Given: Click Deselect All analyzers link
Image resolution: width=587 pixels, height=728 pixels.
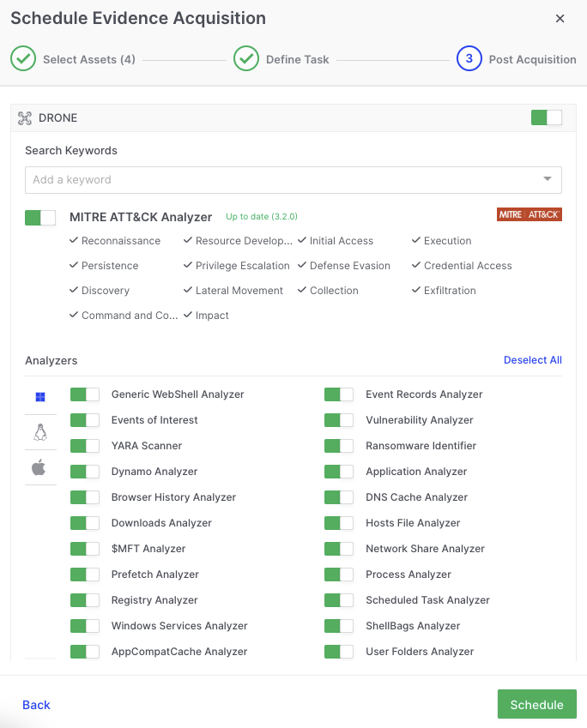Looking at the screenshot, I should (x=532, y=360).
